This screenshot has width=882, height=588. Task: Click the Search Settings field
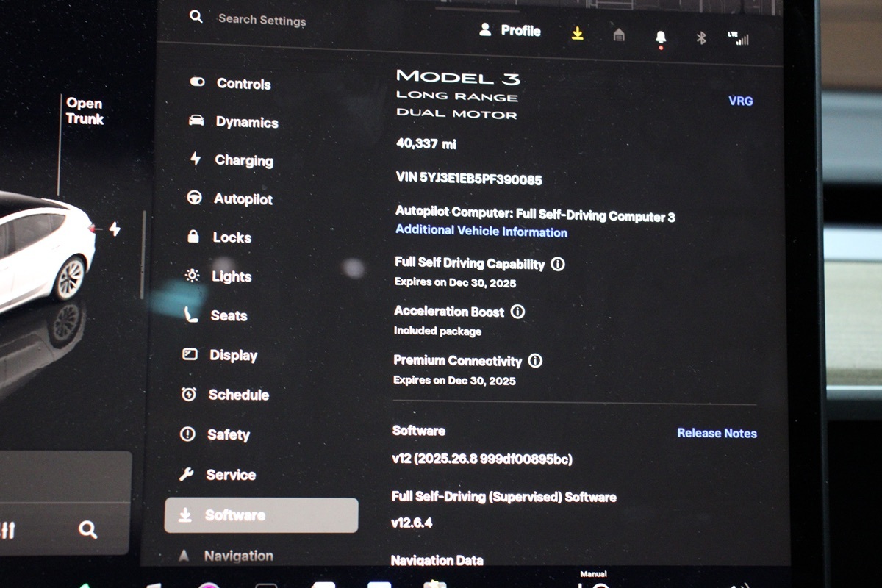point(262,20)
